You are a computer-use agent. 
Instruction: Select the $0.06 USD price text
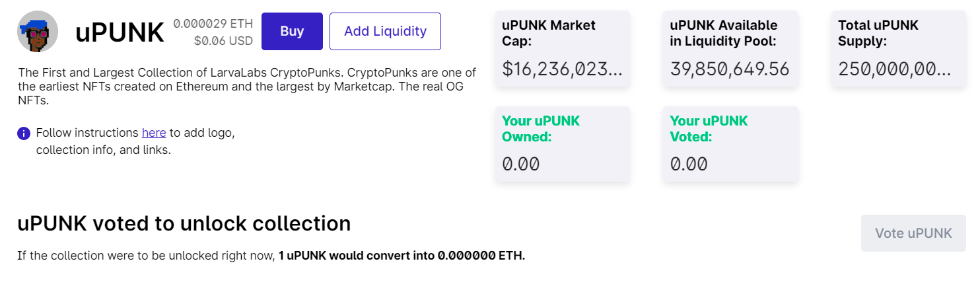point(223,41)
